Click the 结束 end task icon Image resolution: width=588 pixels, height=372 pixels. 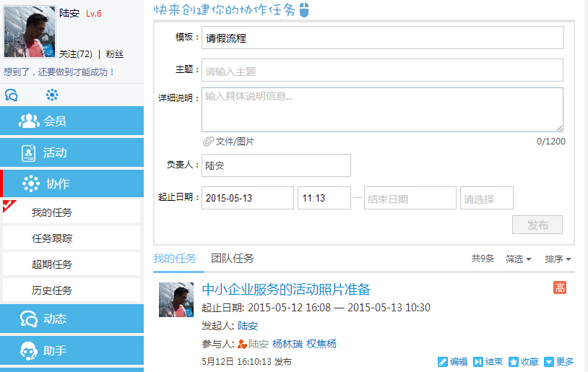[478, 362]
